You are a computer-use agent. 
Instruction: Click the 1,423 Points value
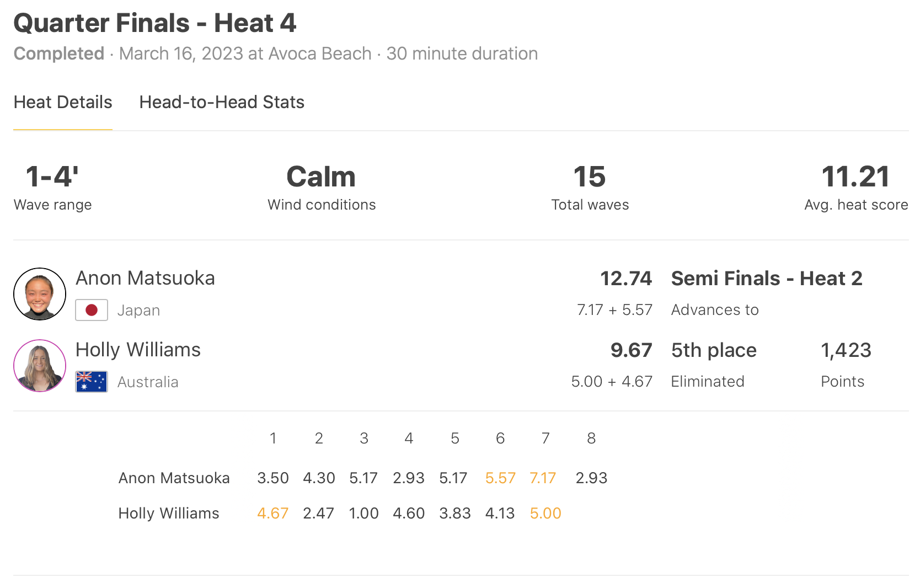point(846,350)
